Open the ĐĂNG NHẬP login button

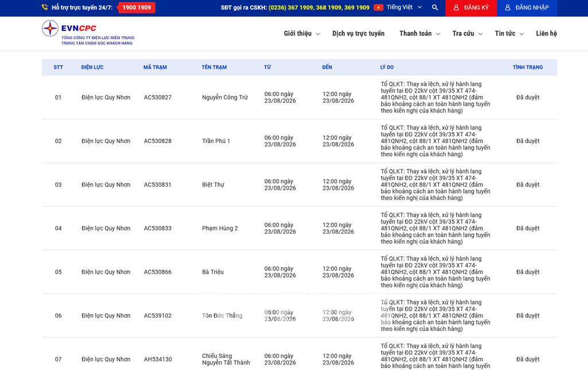[x=527, y=8]
